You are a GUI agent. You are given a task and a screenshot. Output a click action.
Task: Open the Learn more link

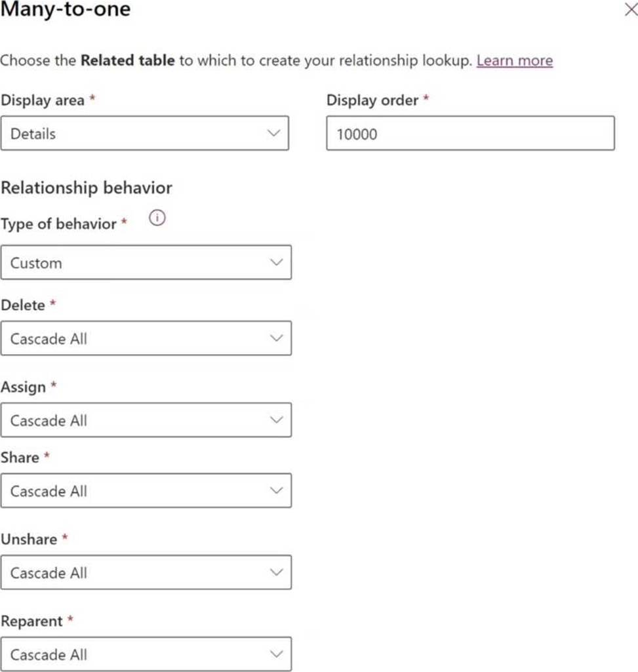(x=515, y=60)
